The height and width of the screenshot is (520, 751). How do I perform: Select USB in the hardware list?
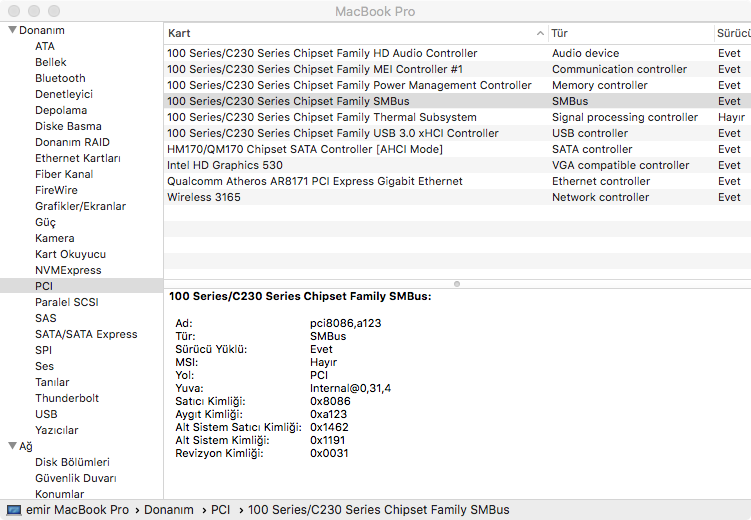[46, 414]
